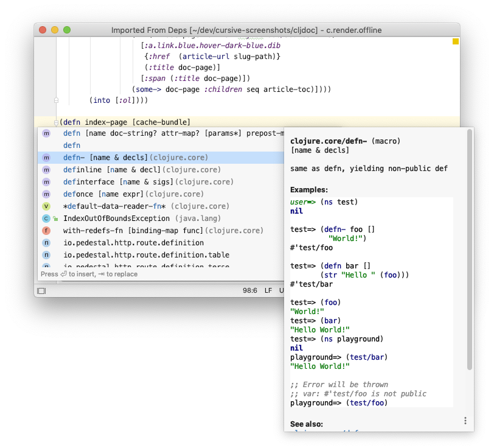This screenshot has width=494, height=448.
Task: Click 'Press to insert' hint text
Action: click(89, 275)
